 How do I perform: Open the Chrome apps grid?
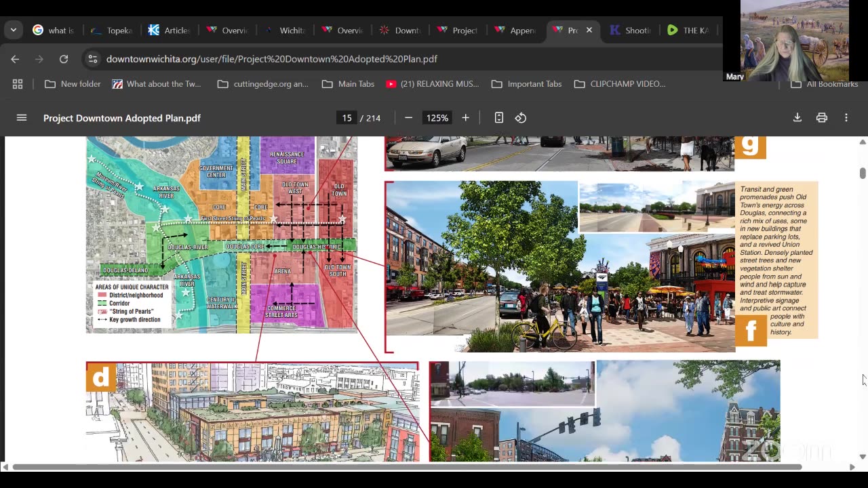coord(18,84)
